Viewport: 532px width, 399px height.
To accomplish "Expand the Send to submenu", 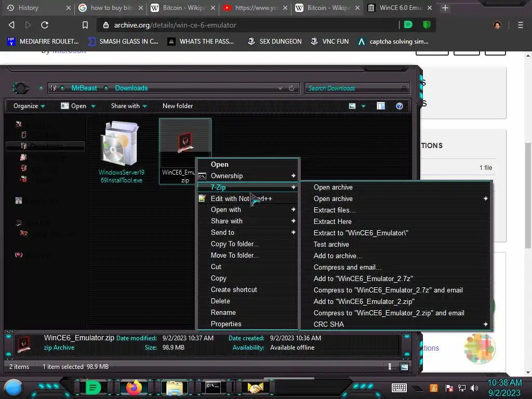I will pos(248,232).
